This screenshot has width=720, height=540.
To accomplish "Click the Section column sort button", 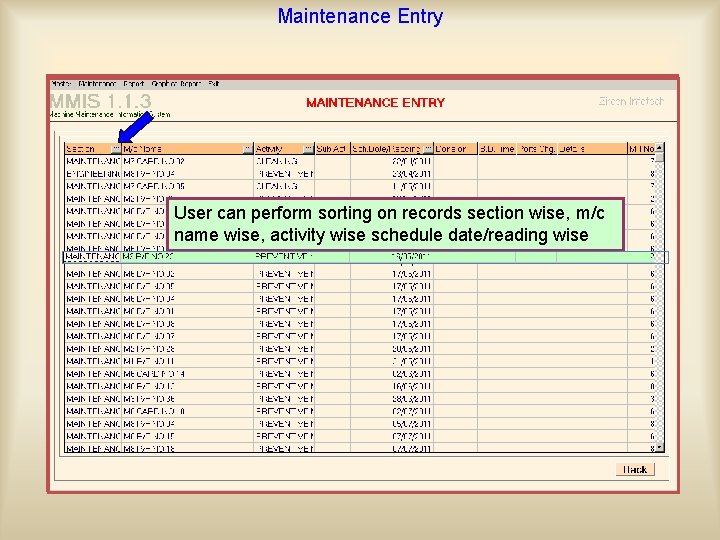I will click(116, 149).
